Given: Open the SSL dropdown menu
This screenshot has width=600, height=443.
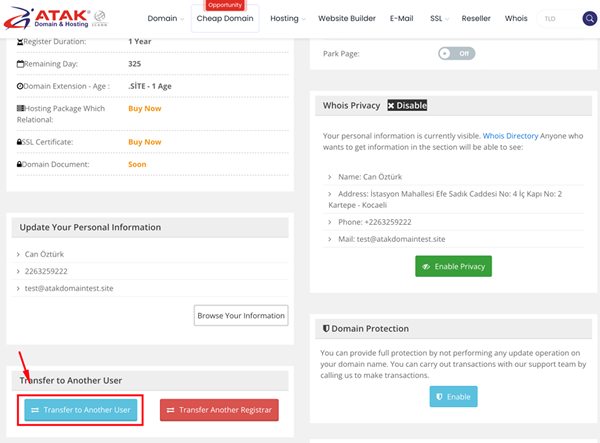Looking at the screenshot, I should point(439,18).
